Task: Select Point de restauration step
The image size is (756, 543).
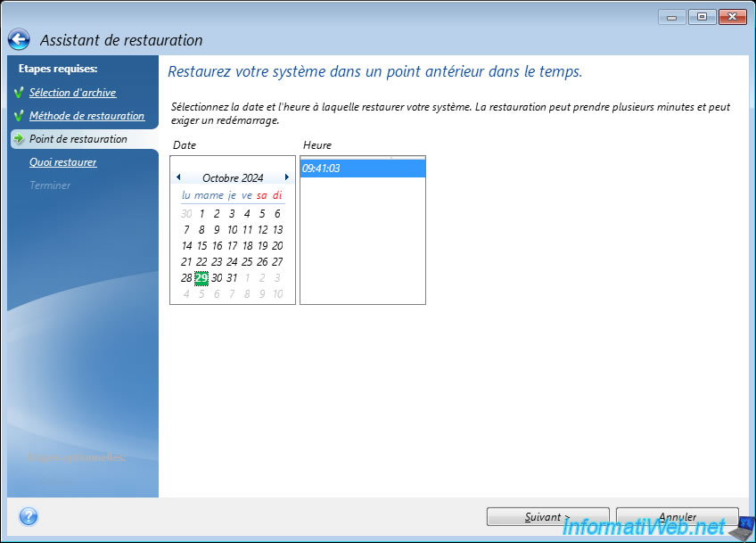Action: (x=78, y=139)
